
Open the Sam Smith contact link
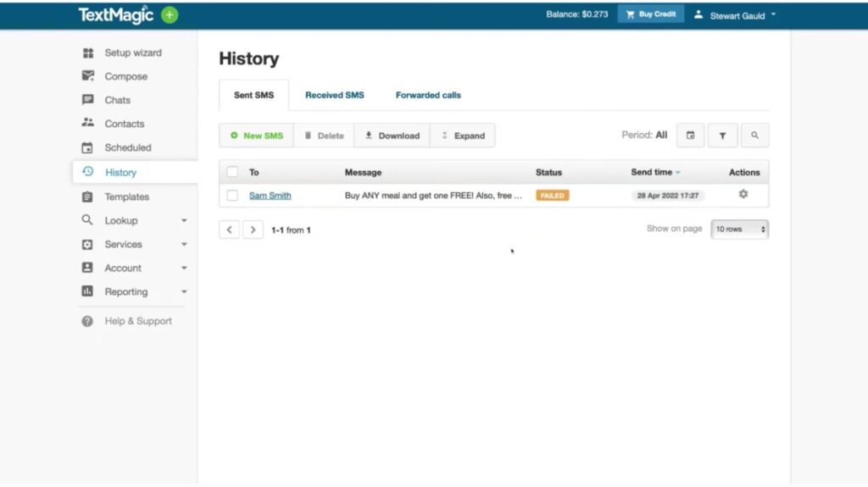(x=270, y=196)
